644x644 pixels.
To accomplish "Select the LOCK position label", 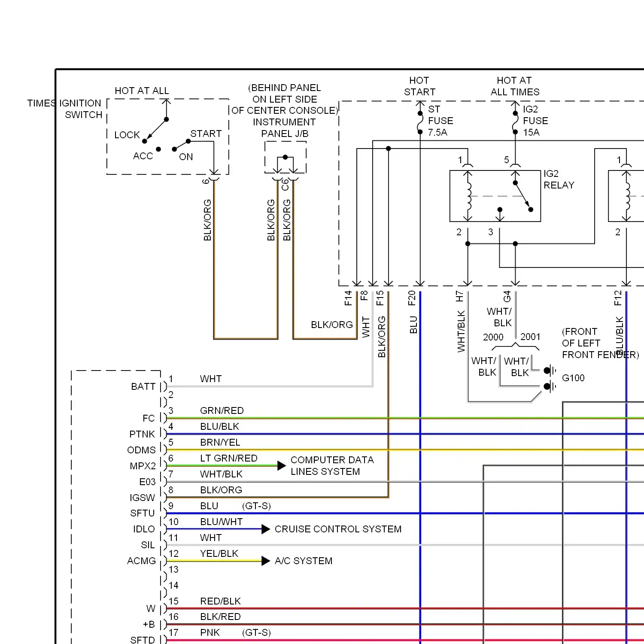I will click(127, 135).
